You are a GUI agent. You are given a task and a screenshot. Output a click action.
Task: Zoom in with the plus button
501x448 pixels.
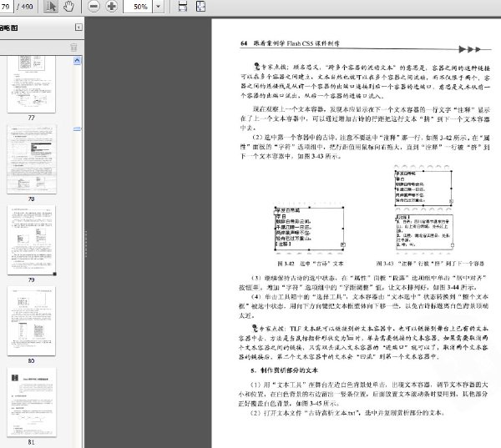112,7
